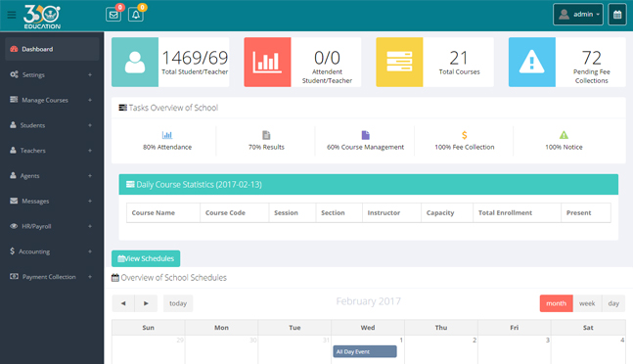Click the Total Student/Teacher person icon tile
The height and width of the screenshot is (364, 633).
[x=135, y=63]
